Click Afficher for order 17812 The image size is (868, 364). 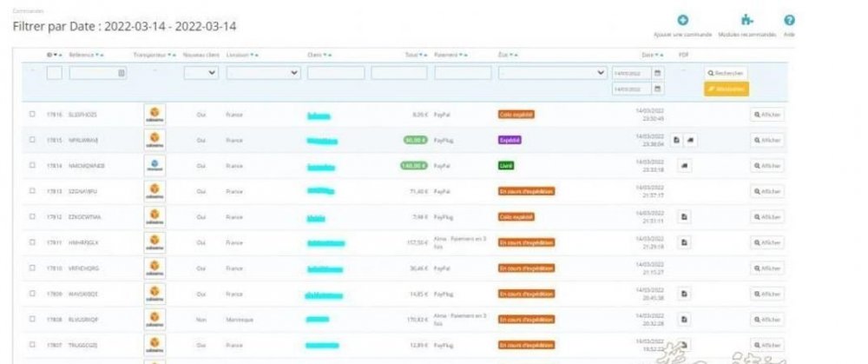click(767, 217)
